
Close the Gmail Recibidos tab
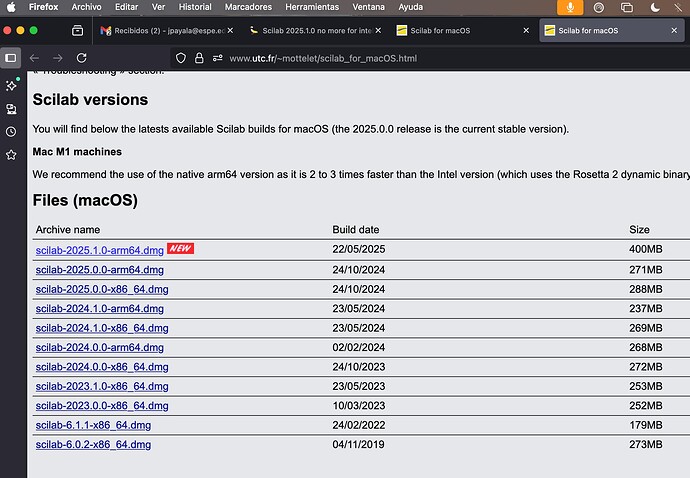coord(230,30)
